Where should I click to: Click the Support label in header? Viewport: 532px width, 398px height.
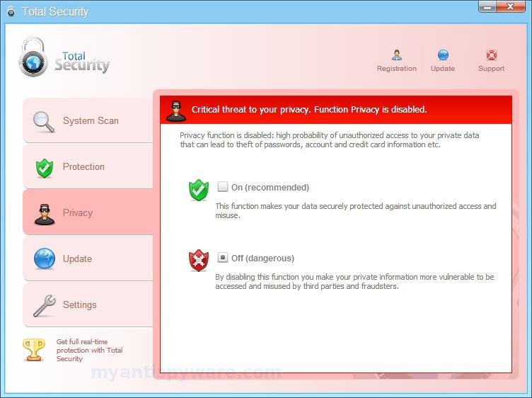point(491,69)
